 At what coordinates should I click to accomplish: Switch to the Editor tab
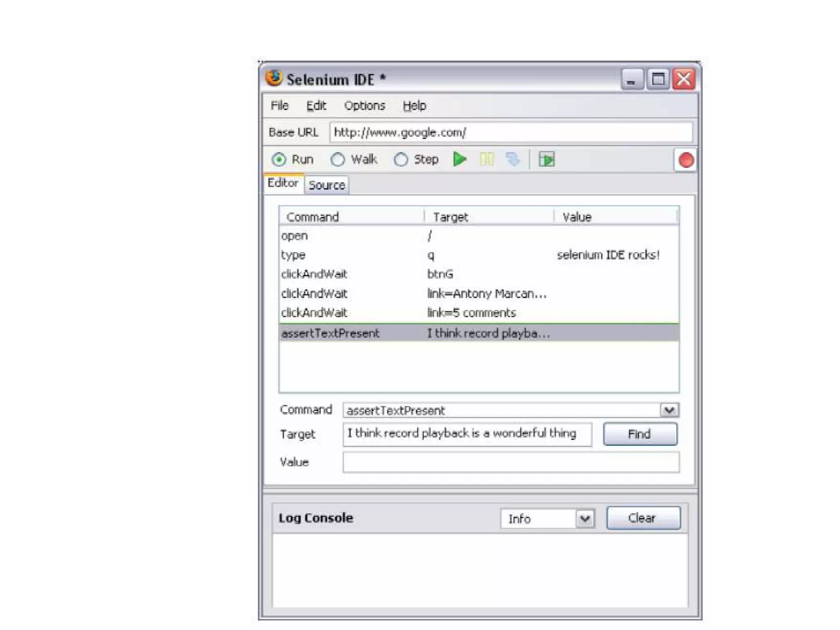[x=283, y=183]
